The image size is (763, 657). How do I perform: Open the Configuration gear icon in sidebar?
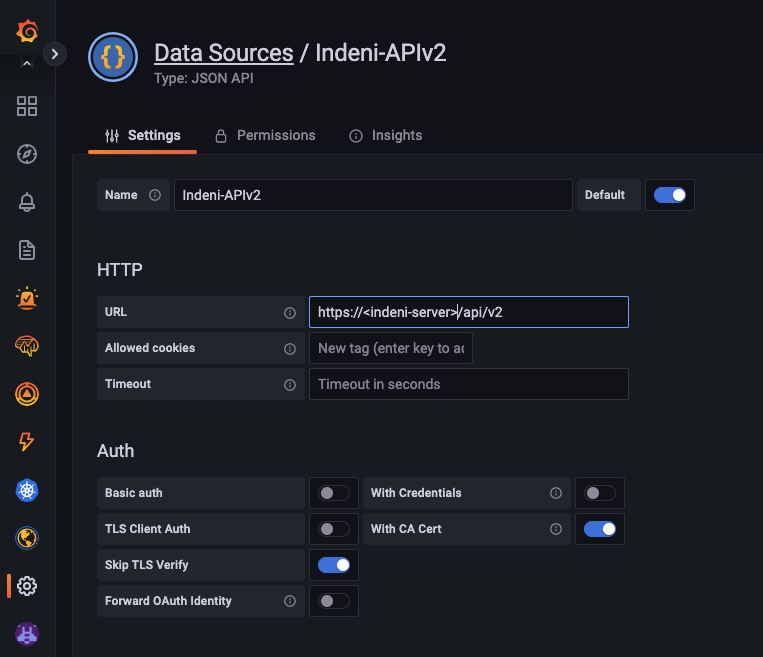click(27, 586)
